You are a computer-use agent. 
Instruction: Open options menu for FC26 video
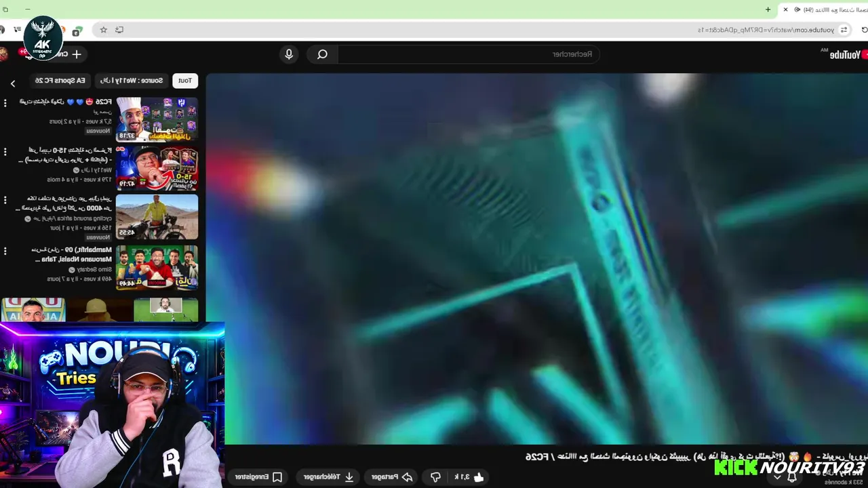5,103
